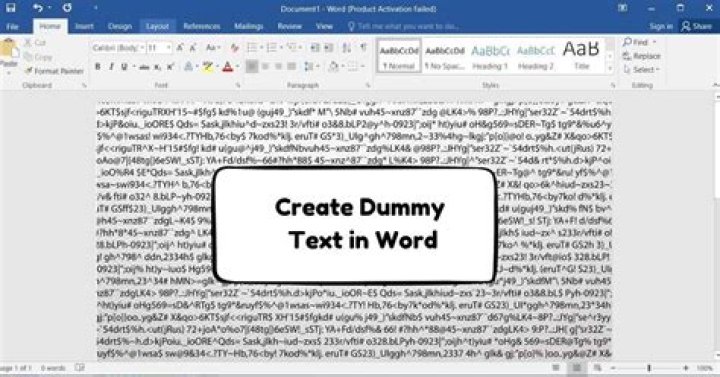
Task: Select the Format Painter tool
Action: tap(54, 71)
